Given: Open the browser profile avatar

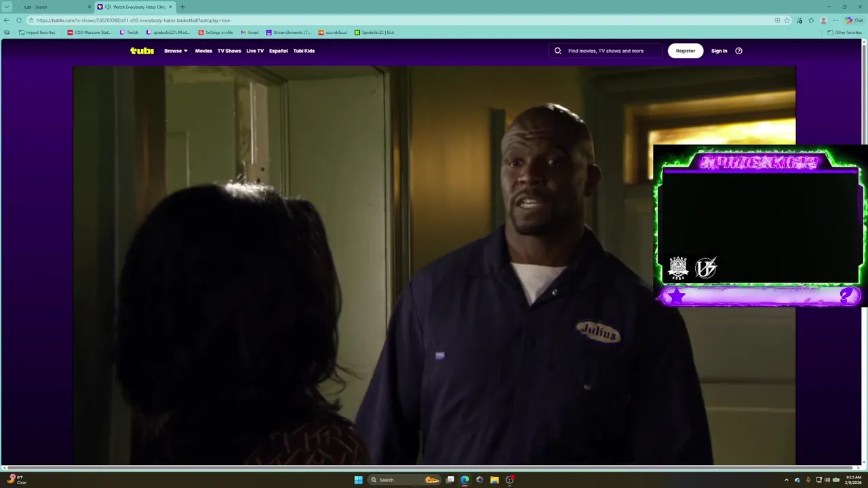Looking at the screenshot, I should click(x=823, y=20).
